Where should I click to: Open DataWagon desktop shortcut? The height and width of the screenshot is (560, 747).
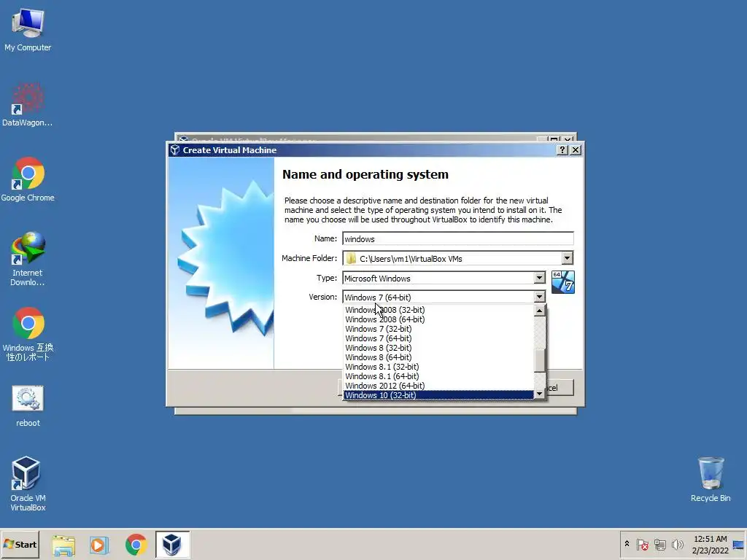pos(28,105)
